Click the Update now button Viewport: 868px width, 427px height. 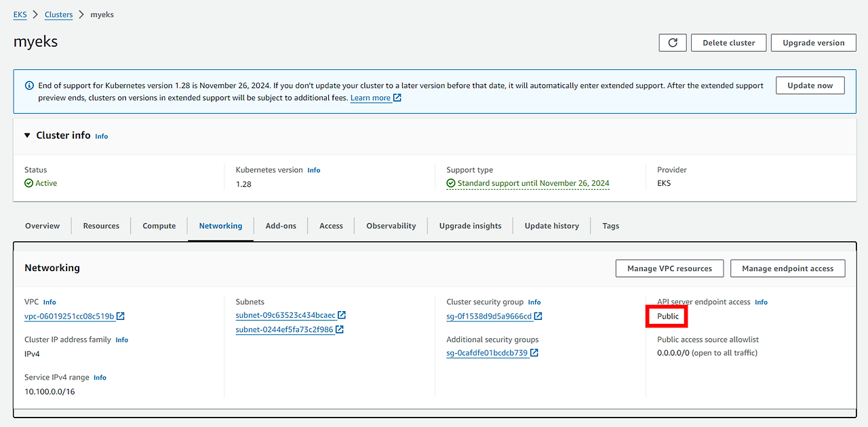[810, 85]
